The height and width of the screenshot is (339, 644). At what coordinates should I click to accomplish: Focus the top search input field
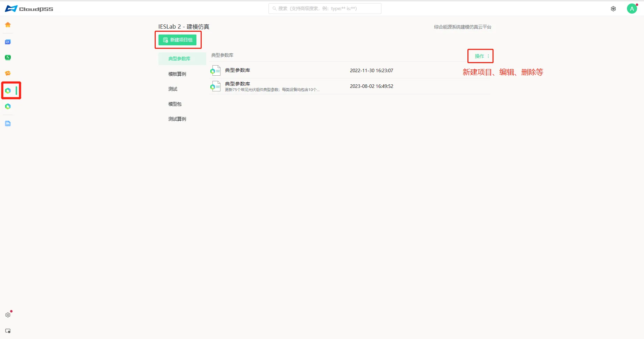coord(325,8)
